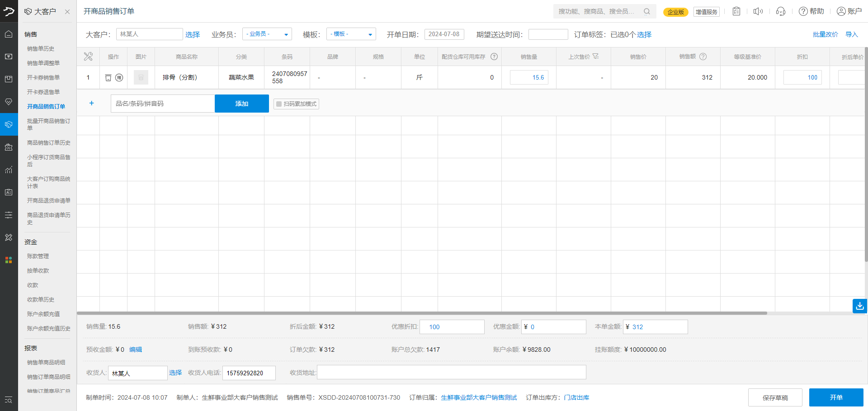Open 账户余额充值 in sidebar

pos(43,314)
